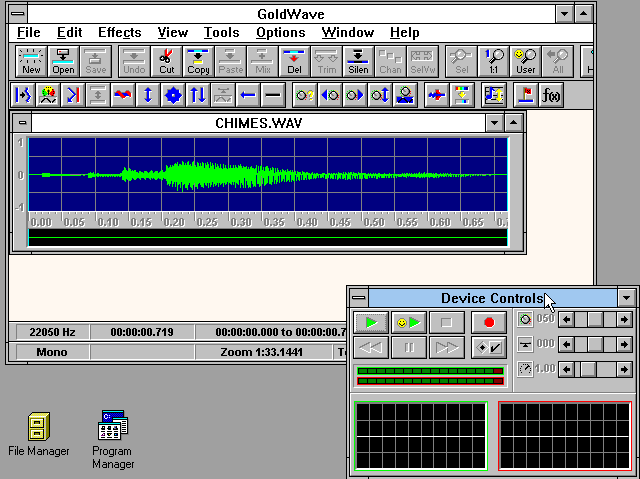Viewport: 640px width, 479px height.
Task: Click the pan right circle icon
Action: click(x=355, y=95)
